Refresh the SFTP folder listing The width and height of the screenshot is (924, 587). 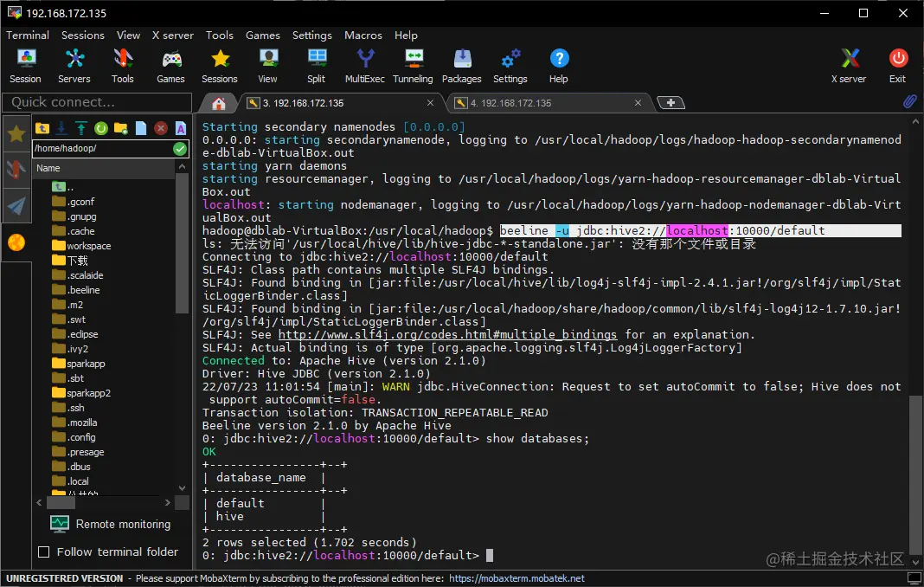click(x=100, y=128)
